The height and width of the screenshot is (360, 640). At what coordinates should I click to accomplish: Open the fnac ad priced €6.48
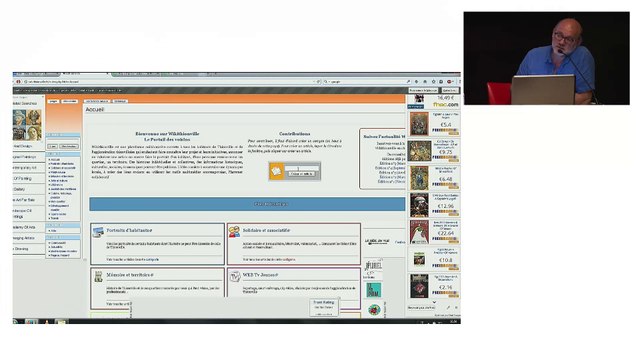[x=434, y=178]
